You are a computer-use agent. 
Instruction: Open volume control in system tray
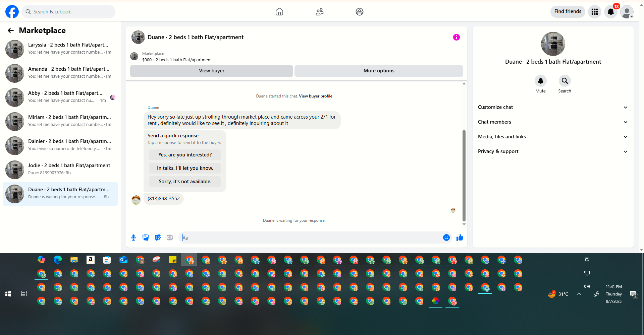pyautogui.click(x=587, y=286)
